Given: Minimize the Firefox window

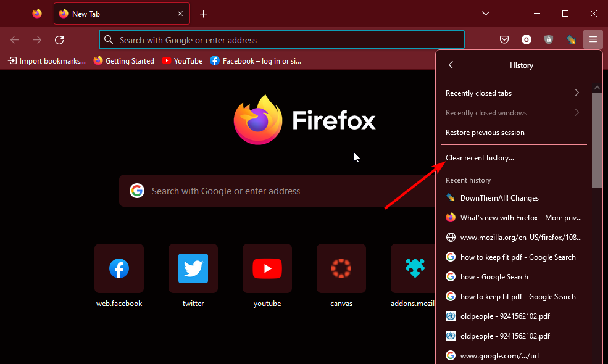Looking at the screenshot, I should coord(537,14).
